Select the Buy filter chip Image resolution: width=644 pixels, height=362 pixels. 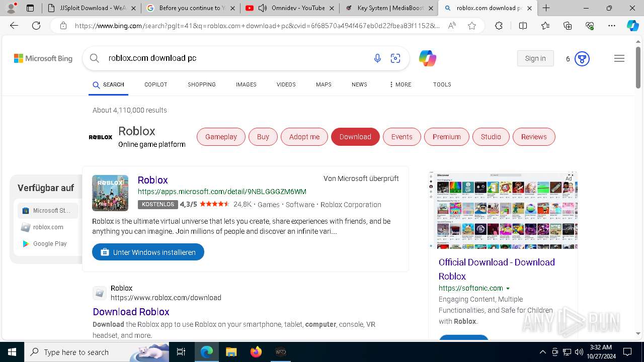263,137
